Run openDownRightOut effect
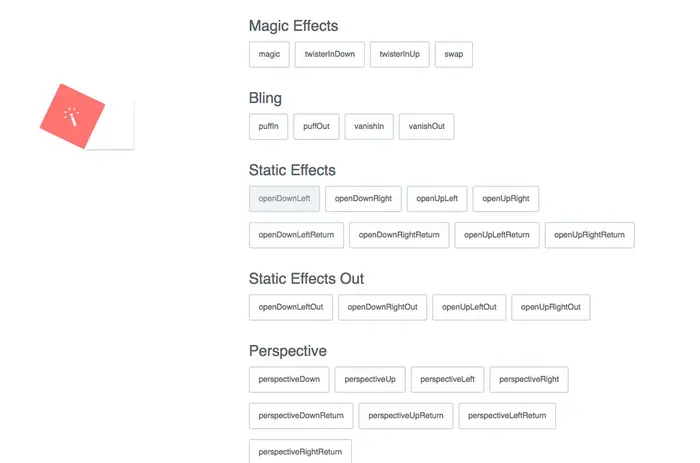Viewport: 700px width, 463px height. 383,307
